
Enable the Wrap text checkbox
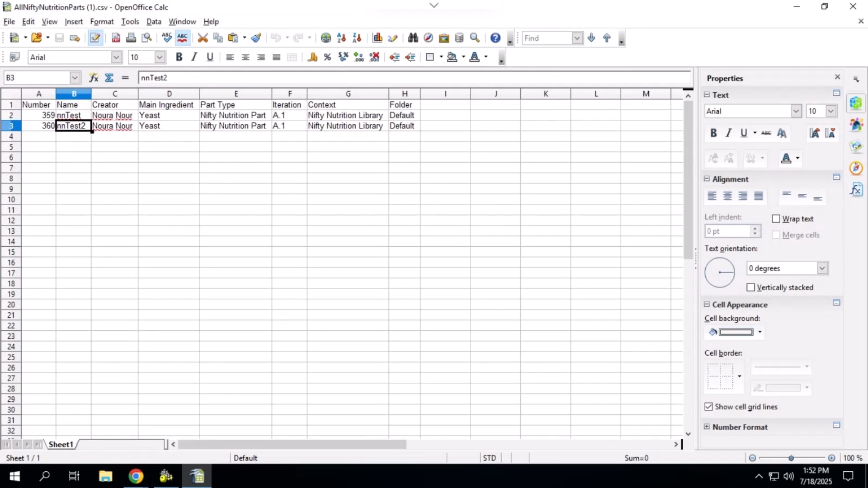pyautogui.click(x=776, y=219)
